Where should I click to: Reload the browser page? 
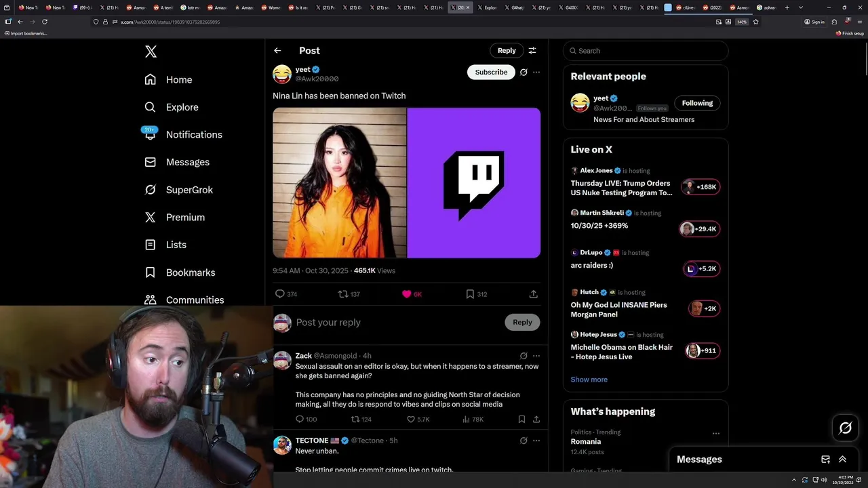click(45, 22)
